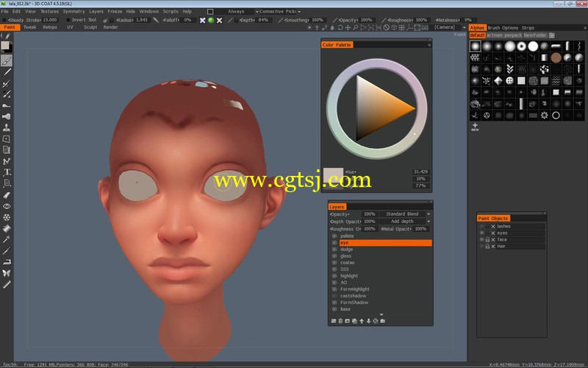The width and height of the screenshot is (588, 368).
Task: Click the rotate camera icon in view toolbar
Action: [x=340, y=27]
